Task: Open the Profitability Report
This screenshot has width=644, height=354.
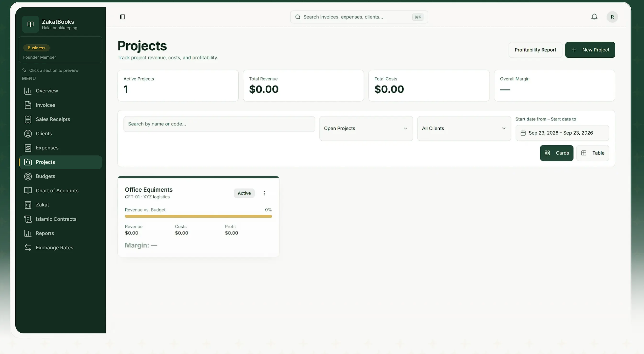Action: click(x=535, y=50)
